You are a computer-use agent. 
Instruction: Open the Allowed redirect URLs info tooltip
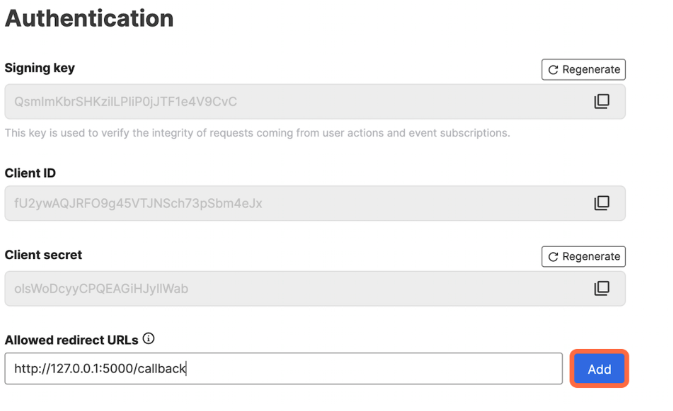[149, 338]
